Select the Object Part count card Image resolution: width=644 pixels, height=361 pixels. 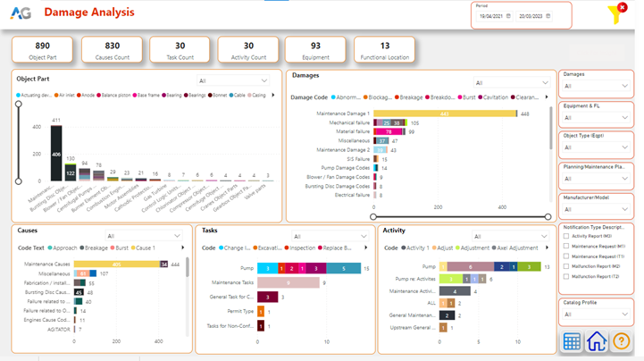tap(42, 50)
